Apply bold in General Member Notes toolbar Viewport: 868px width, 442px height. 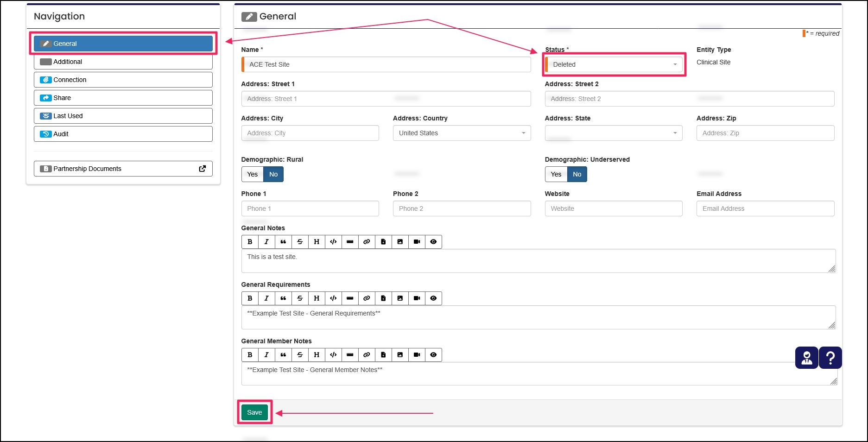tap(250, 355)
